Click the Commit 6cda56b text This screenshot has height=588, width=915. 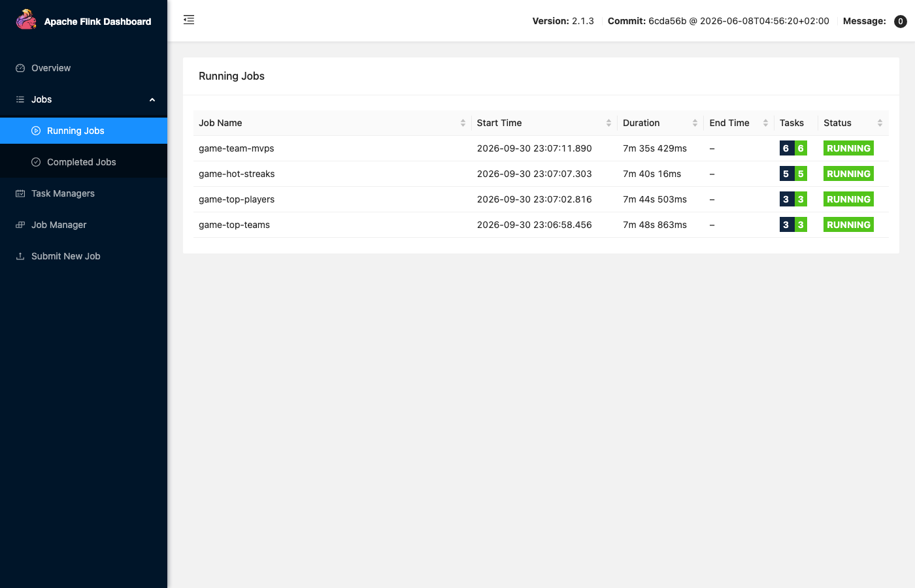coord(718,21)
